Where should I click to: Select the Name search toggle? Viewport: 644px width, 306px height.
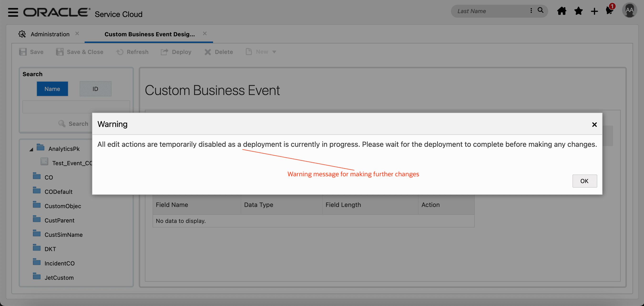click(x=52, y=89)
